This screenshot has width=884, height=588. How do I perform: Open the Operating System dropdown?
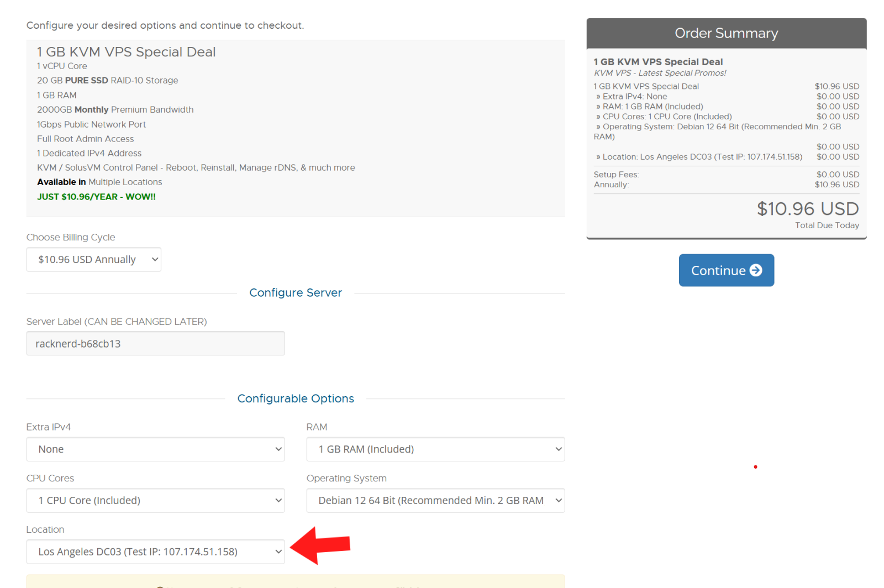click(435, 500)
